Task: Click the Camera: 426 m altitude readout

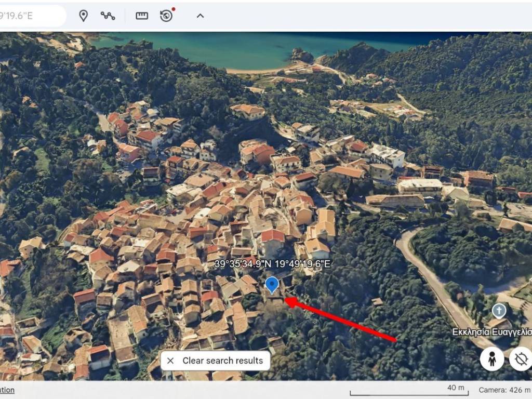Action: (x=504, y=390)
